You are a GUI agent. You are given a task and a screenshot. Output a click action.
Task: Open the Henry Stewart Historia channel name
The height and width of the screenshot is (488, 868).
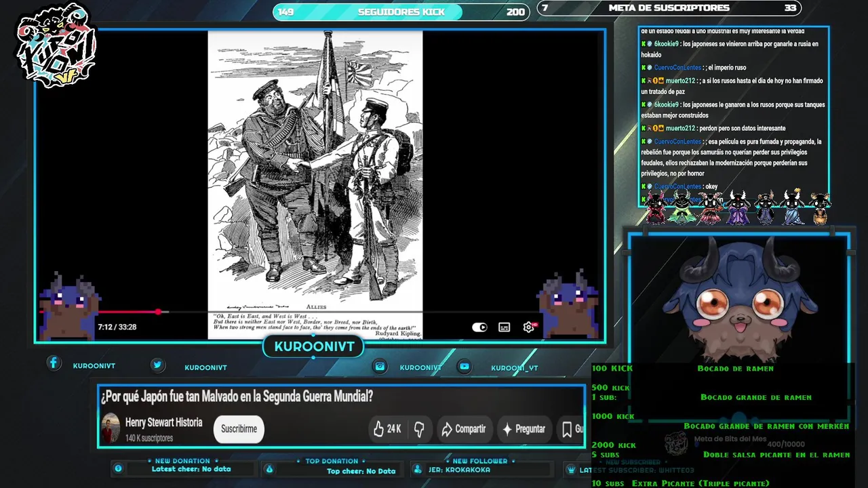pos(163,422)
